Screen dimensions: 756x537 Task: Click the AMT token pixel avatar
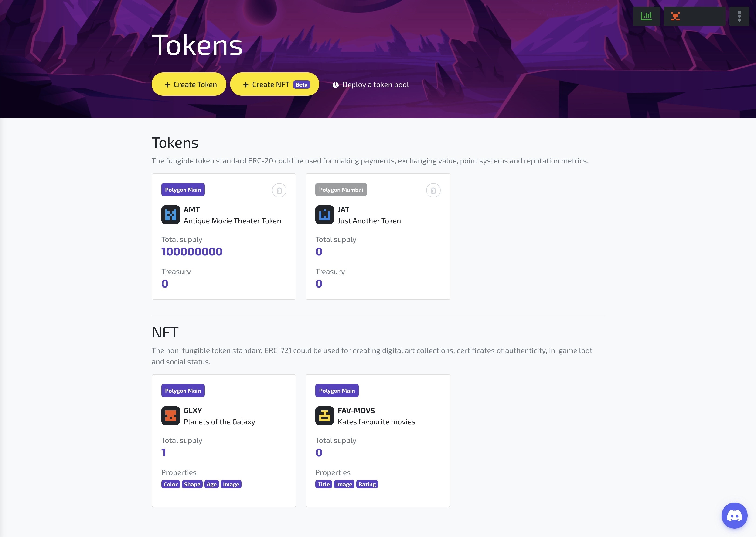[x=171, y=215]
